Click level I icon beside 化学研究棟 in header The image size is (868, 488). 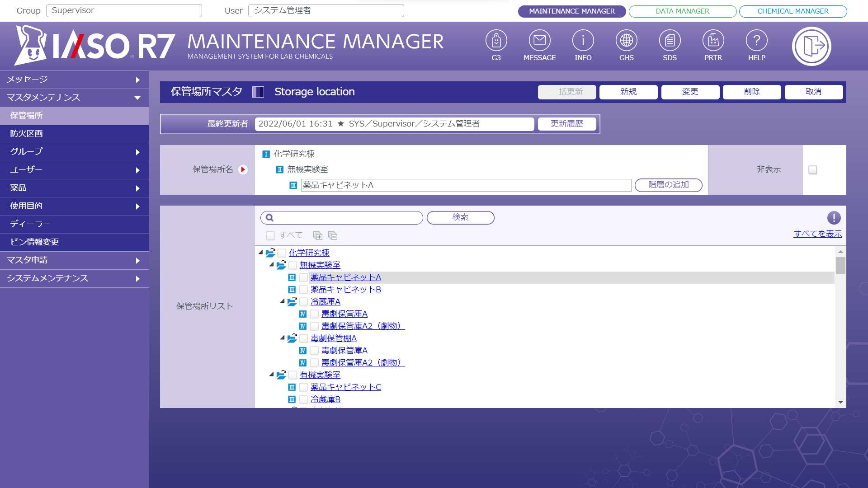click(x=266, y=154)
